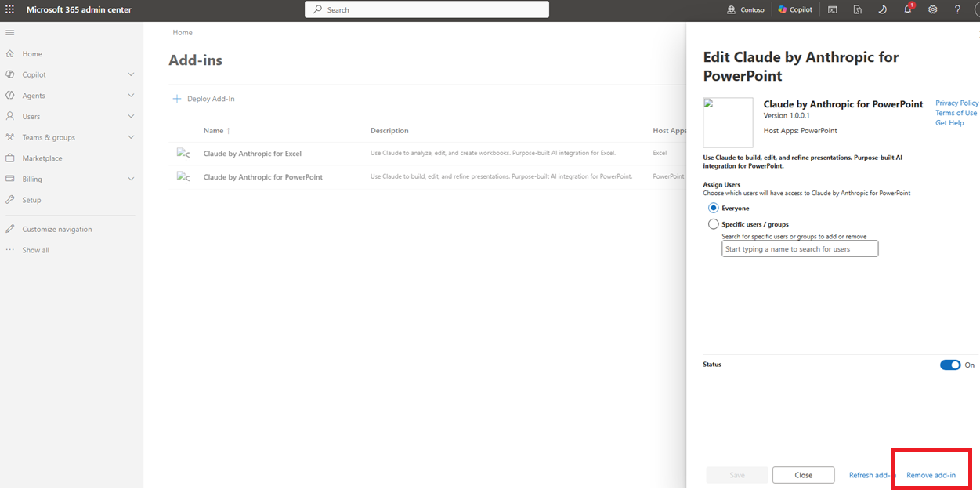980x497 pixels.
Task: Toggle the Status switch off
Action: pyautogui.click(x=949, y=365)
